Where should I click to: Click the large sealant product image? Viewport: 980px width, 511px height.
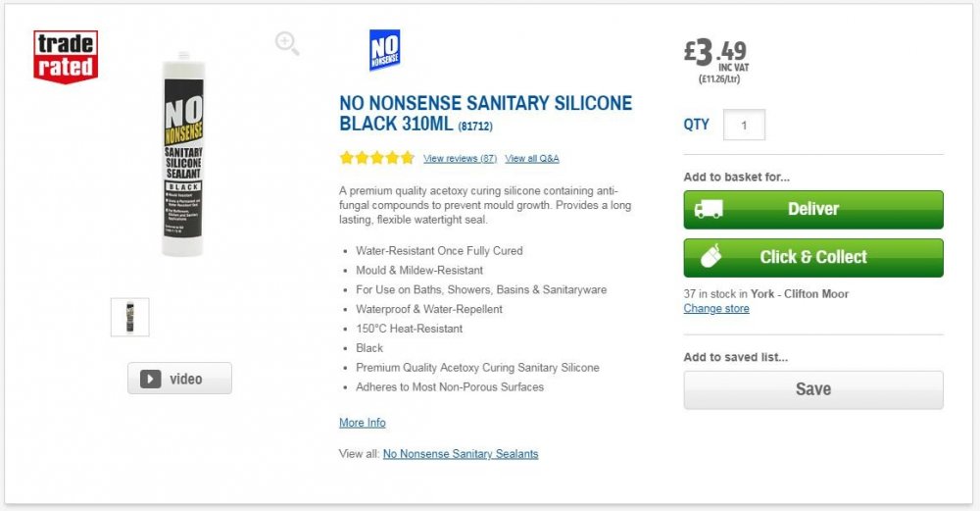click(183, 154)
